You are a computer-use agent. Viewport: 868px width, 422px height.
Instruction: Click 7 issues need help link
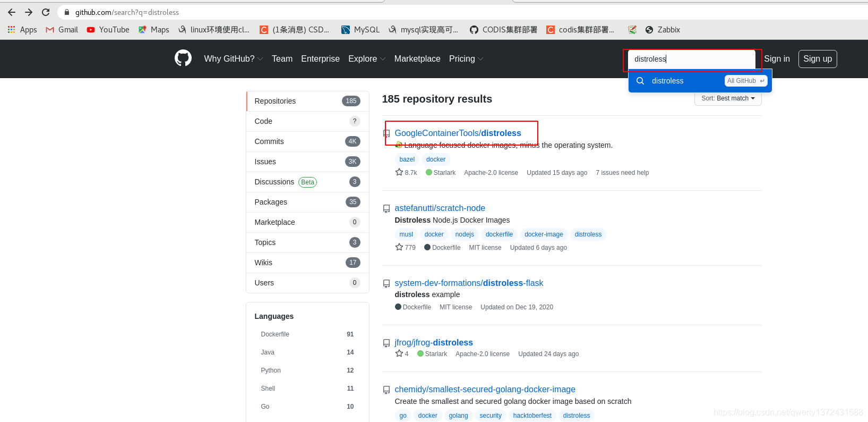coord(622,173)
